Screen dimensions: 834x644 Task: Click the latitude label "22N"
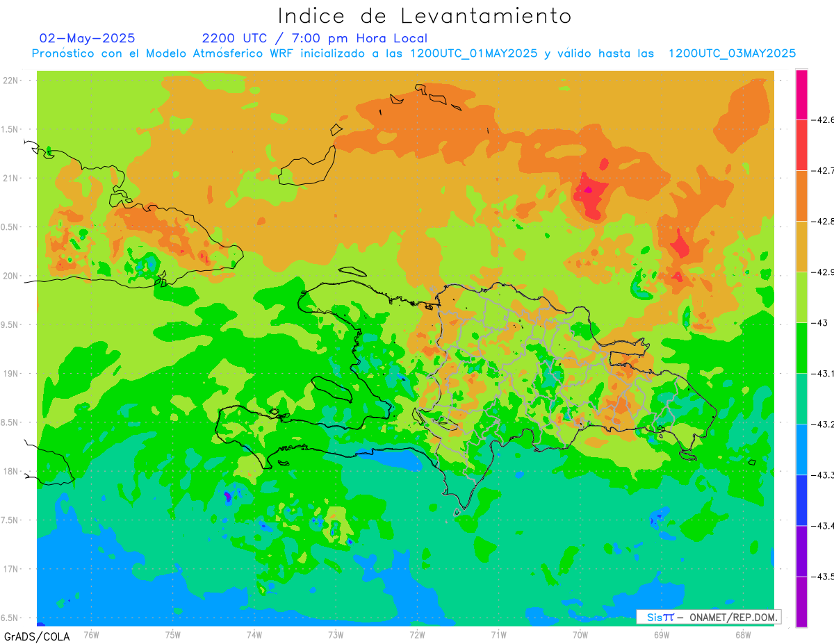10,80
